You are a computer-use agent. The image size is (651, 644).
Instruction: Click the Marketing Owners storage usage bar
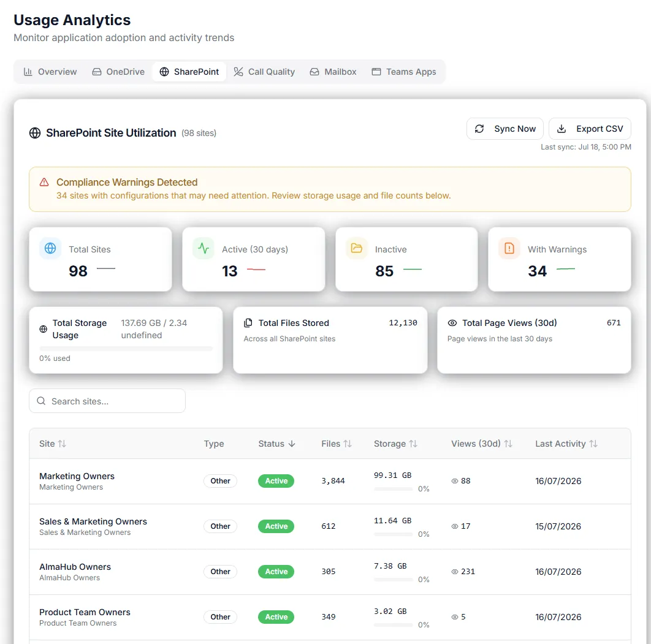pyautogui.click(x=393, y=489)
